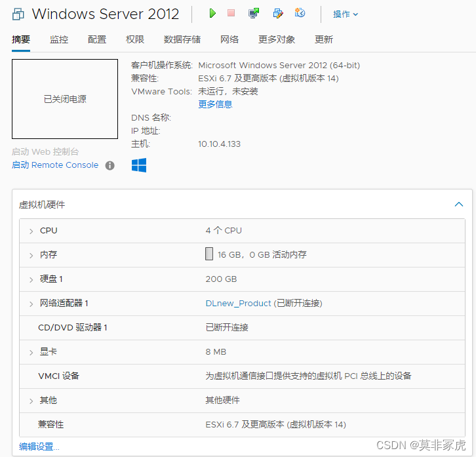Open the launch console monitor icon
Screen dimensions: 476x457
click(254, 13)
